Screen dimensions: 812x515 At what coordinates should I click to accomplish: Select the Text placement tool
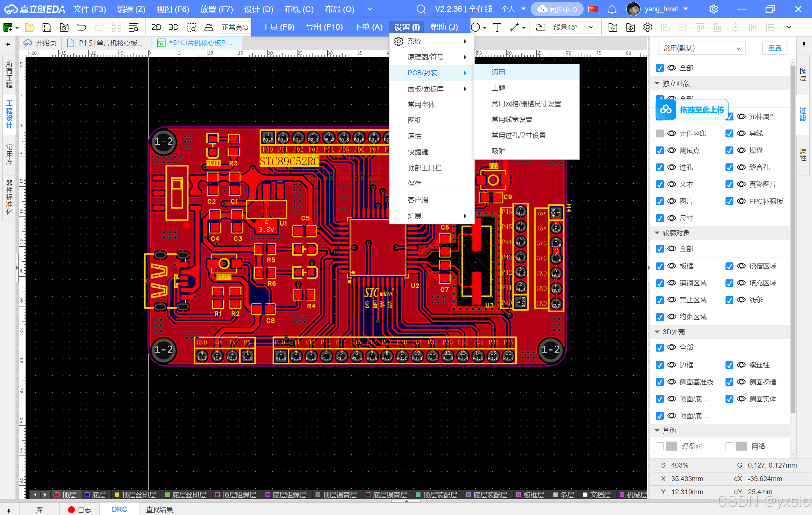click(497, 27)
